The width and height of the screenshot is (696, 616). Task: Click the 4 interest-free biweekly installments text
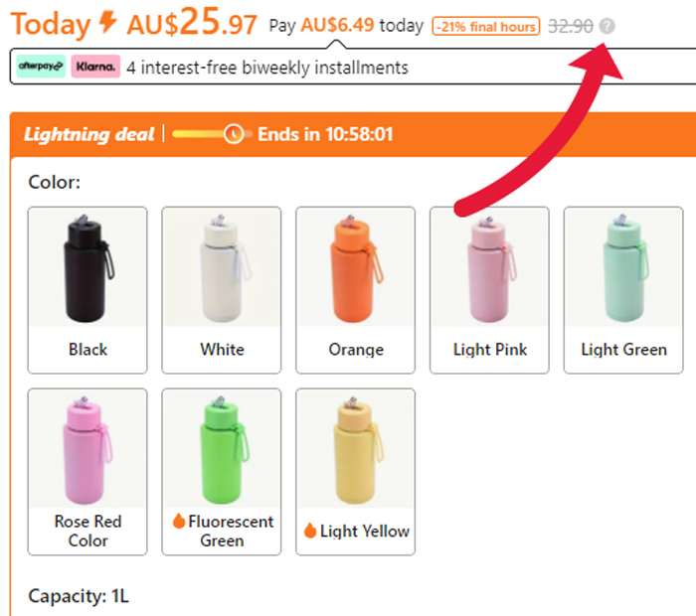[267, 69]
